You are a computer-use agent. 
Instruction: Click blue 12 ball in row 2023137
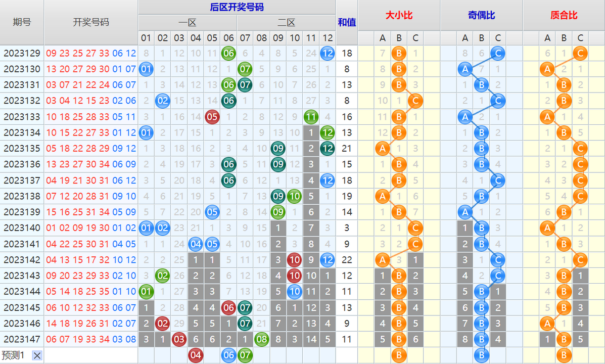328,180
